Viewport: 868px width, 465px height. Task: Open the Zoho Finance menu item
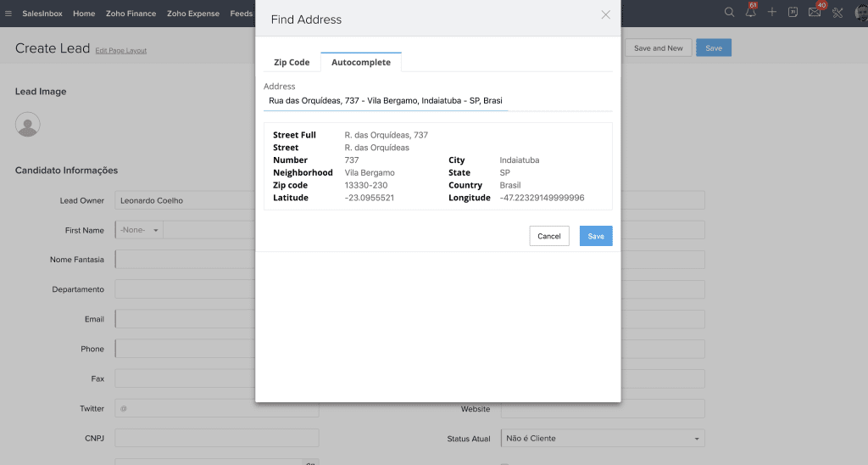(x=131, y=14)
